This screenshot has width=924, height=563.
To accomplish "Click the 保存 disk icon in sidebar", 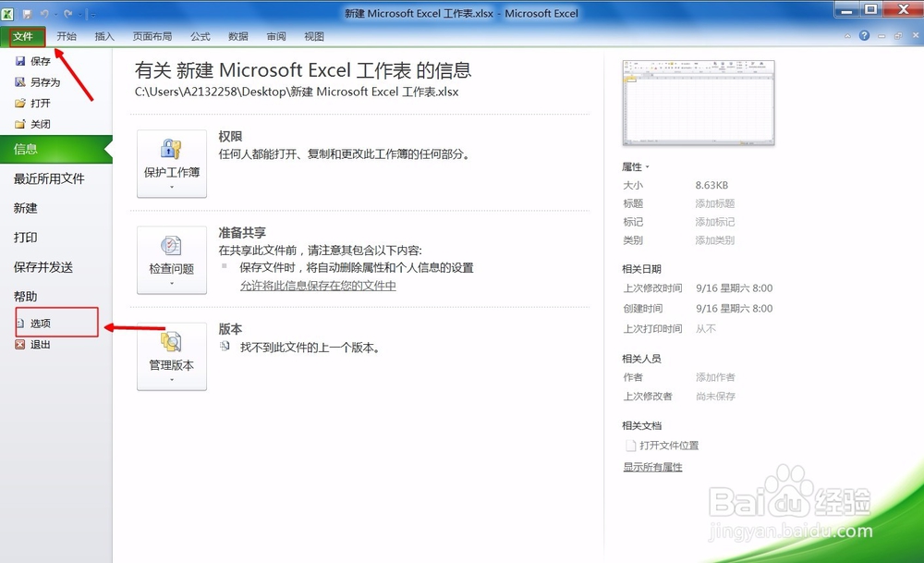I will click(x=20, y=61).
